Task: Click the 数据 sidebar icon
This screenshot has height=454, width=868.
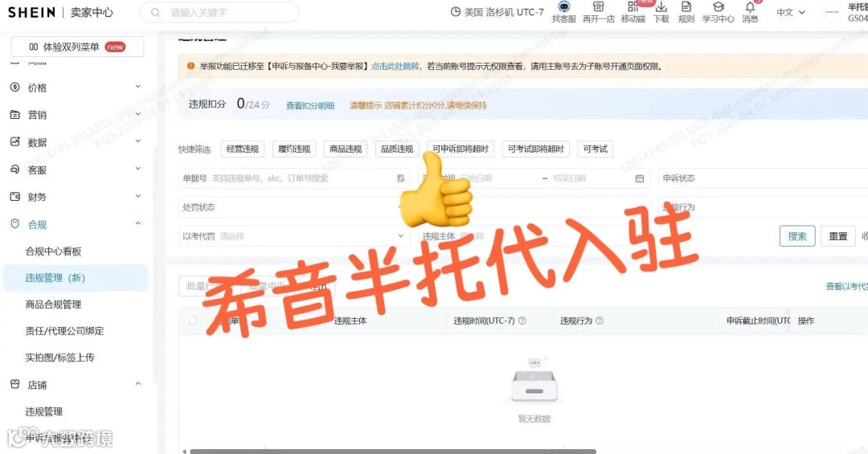Action: (15, 141)
